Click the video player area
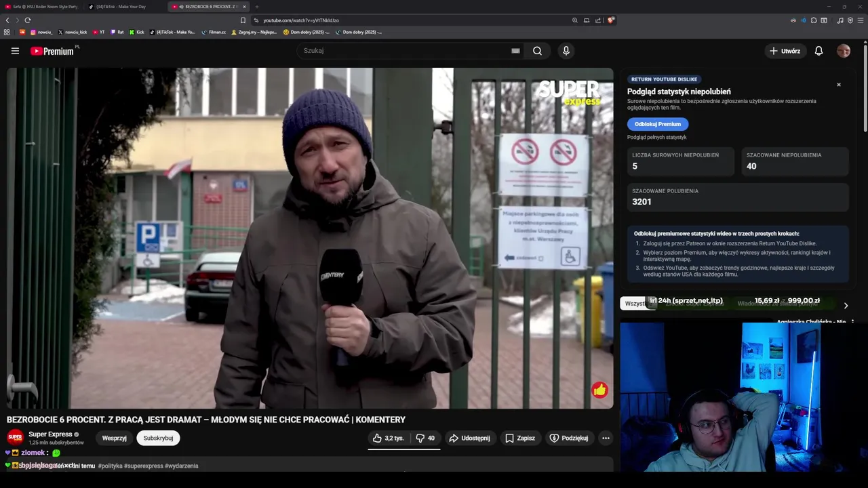The image size is (868, 488). point(310,238)
